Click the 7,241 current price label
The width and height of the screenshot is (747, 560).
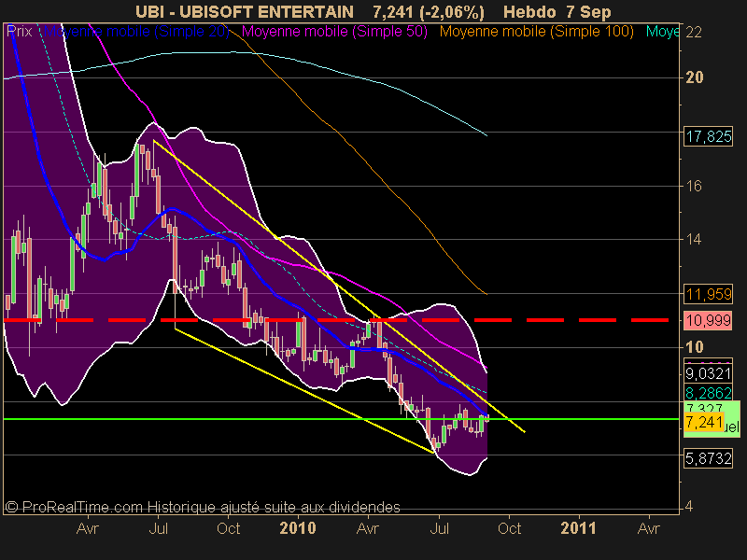704,422
